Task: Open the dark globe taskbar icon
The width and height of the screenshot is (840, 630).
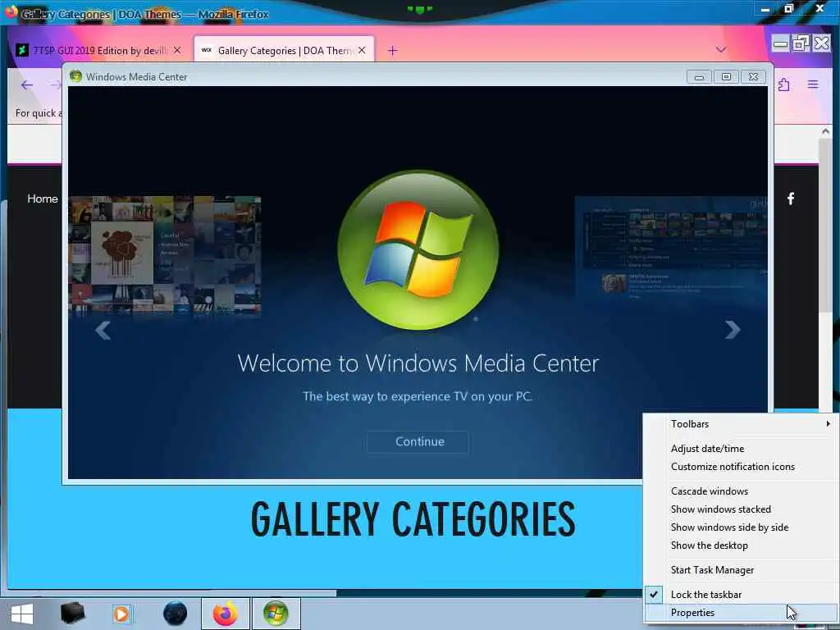Action: tap(175, 614)
